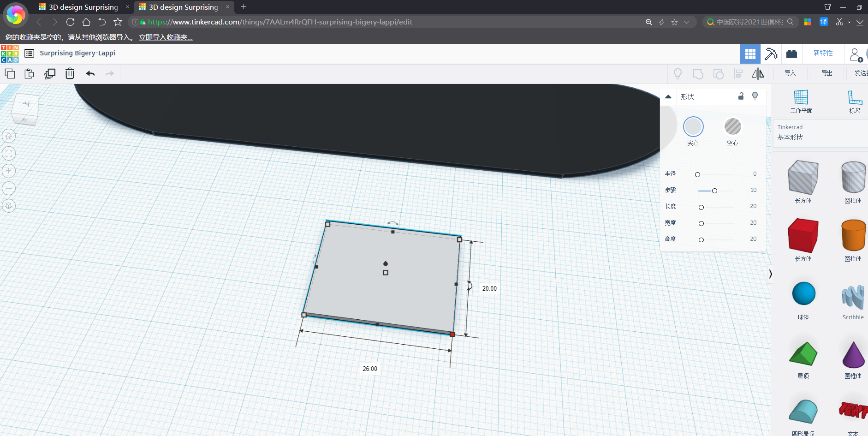868x436 pixels.
Task: Open the screenshot scissors dropdown arrow
Action: click(849, 22)
